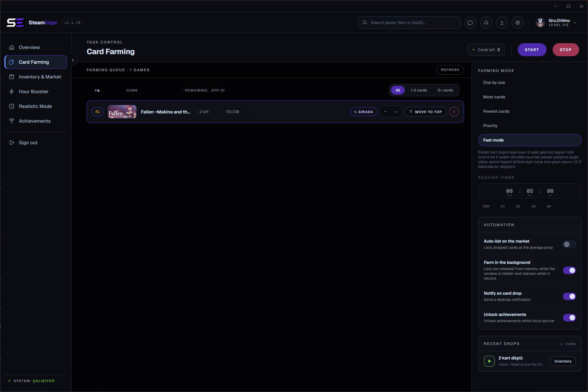
Task: Filter queue by 1-2 cards
Action: (419, 90)
